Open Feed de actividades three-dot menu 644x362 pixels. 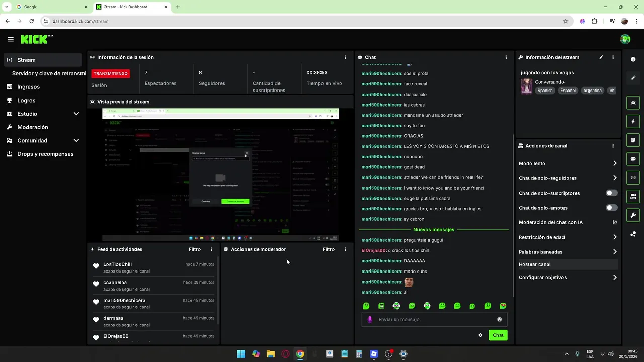(211, 249)
